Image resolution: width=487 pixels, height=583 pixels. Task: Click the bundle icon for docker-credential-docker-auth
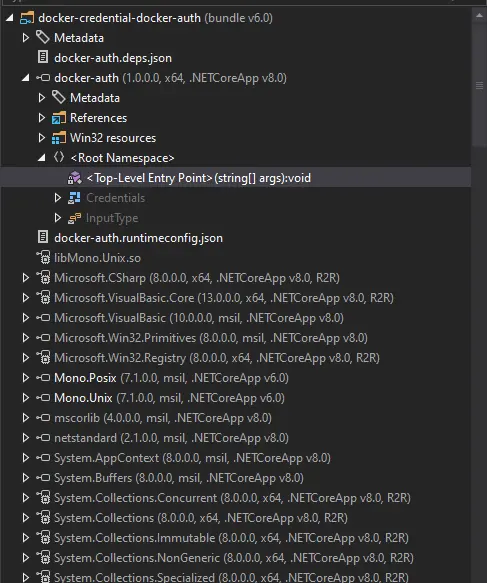pyautogui.click(x=27, y=17)
